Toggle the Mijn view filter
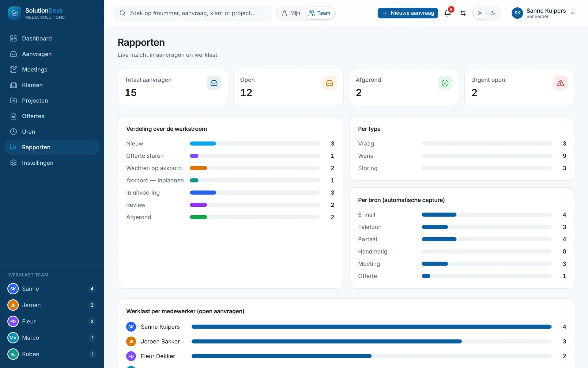Viewport: 588px width, 368px height. (291, 13)
